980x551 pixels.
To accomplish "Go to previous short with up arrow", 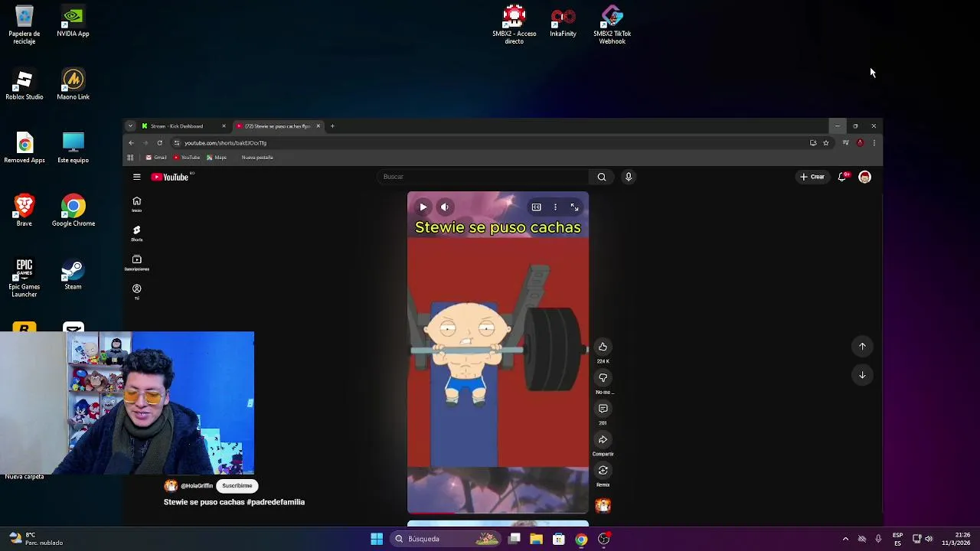I will click(862, 347).
